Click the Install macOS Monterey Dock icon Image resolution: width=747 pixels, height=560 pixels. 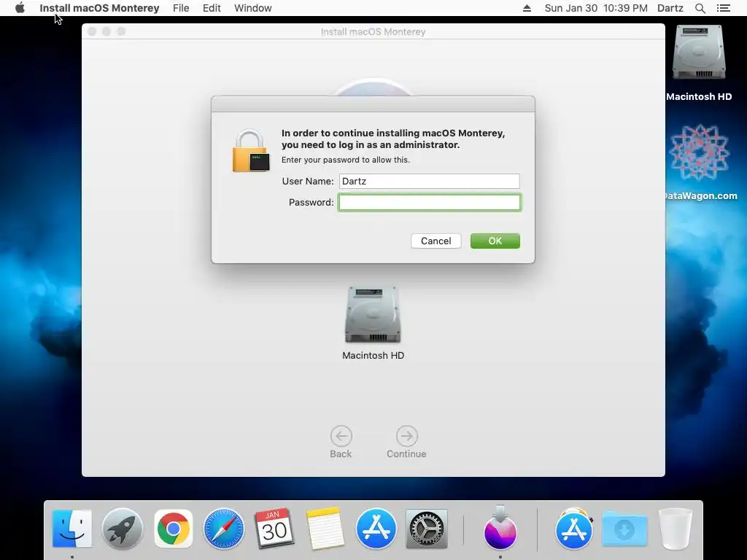click(500, 528)
